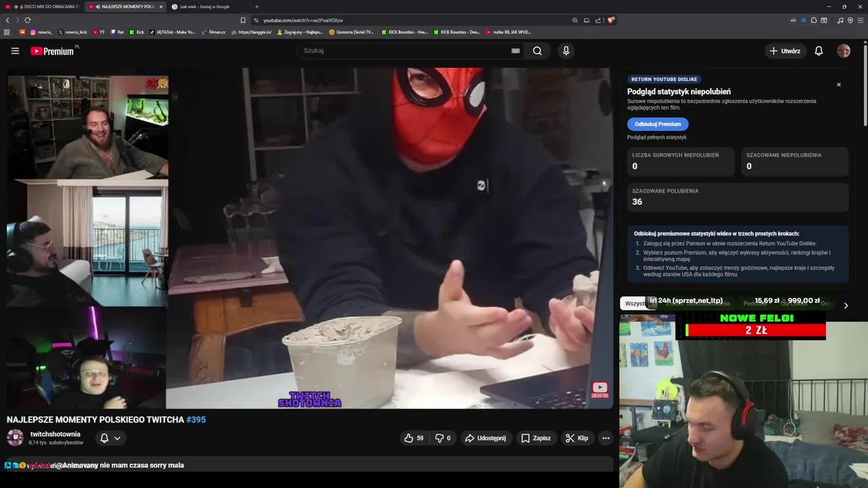Click the YouTube subscribe watermark on the video
Screen dimensions: 868x488
pos(600,390)
